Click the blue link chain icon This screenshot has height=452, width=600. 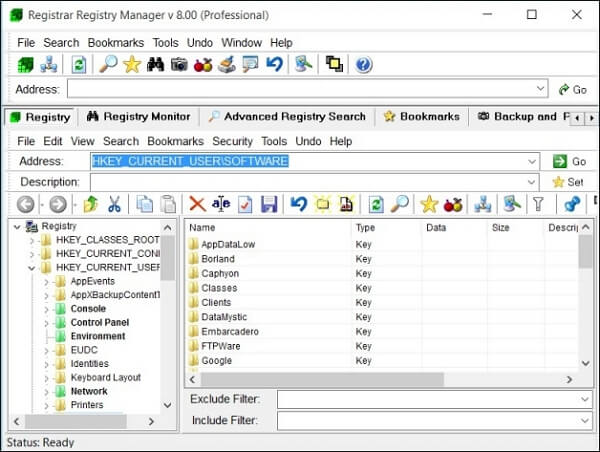[x=572, y=204]
